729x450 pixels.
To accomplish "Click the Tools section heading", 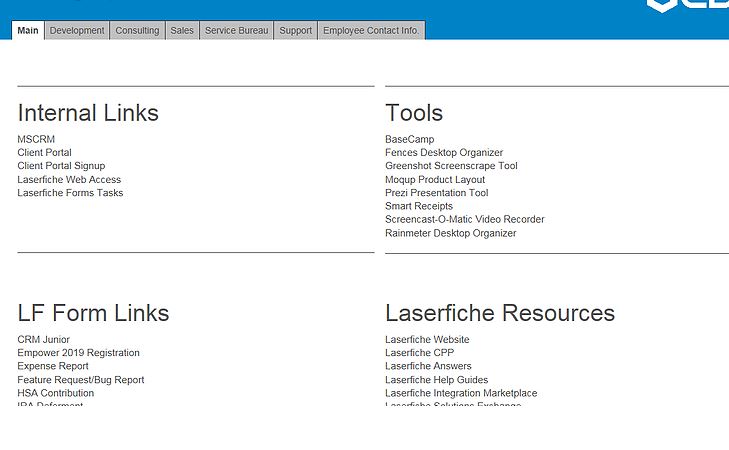I will [414, 113].
